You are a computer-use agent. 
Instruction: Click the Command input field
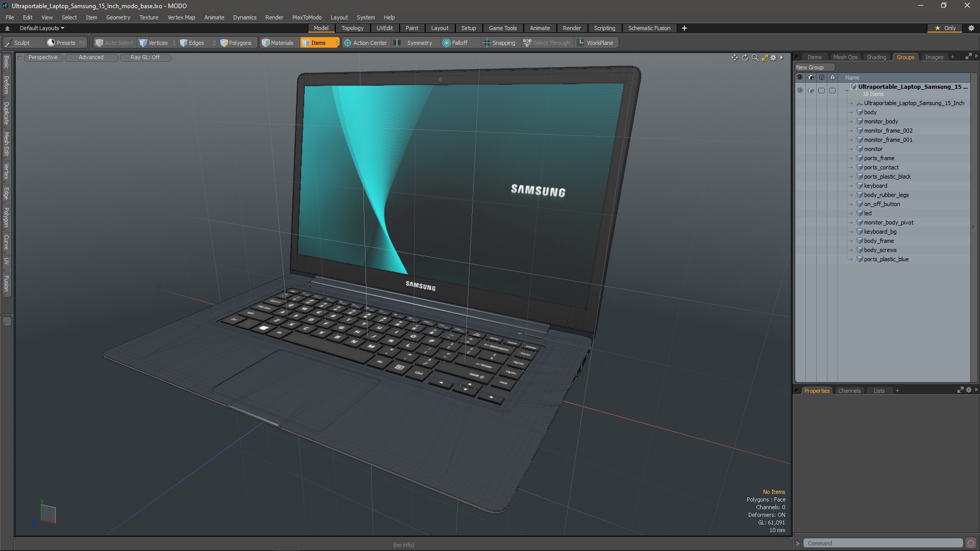tap(883, 543)
